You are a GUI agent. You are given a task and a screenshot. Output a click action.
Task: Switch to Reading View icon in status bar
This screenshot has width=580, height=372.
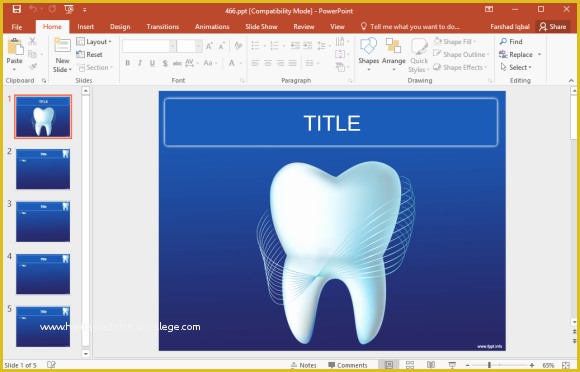pos(431,365)
